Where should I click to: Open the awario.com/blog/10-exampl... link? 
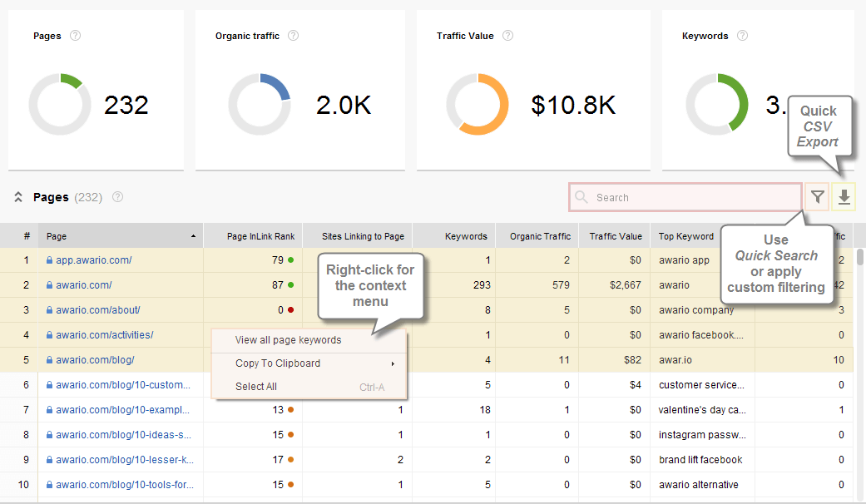coord(122,409)
